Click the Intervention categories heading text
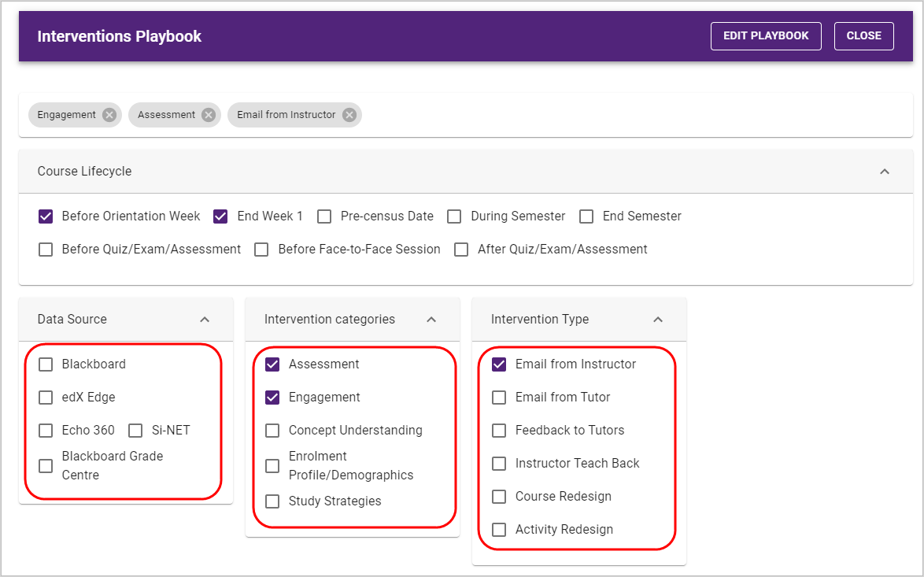924x577 pixels. coord(330,320)
